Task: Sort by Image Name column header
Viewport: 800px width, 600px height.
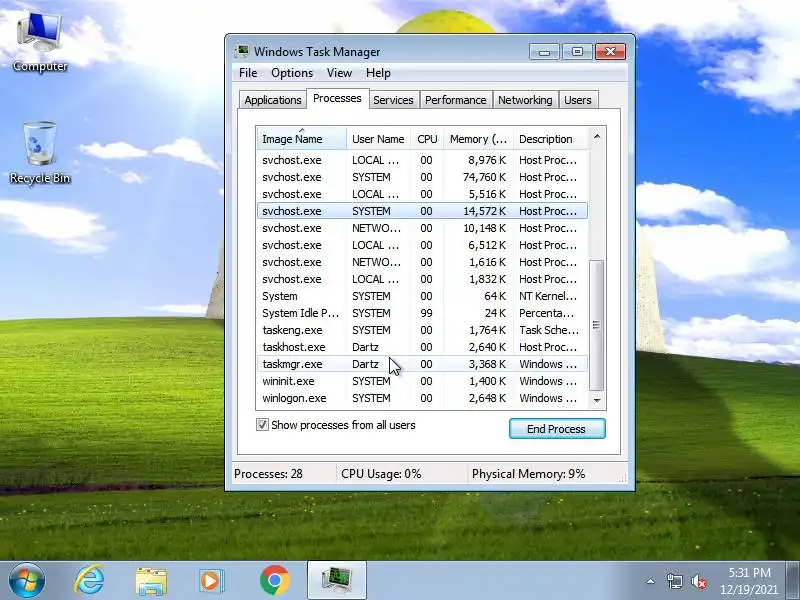Action: [x=301, y=139]
